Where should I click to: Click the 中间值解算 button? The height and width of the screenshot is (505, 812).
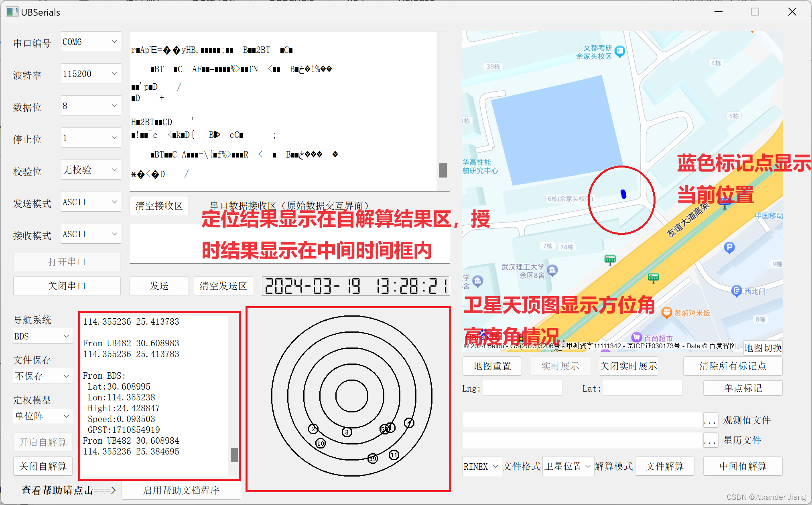point(743,466)
